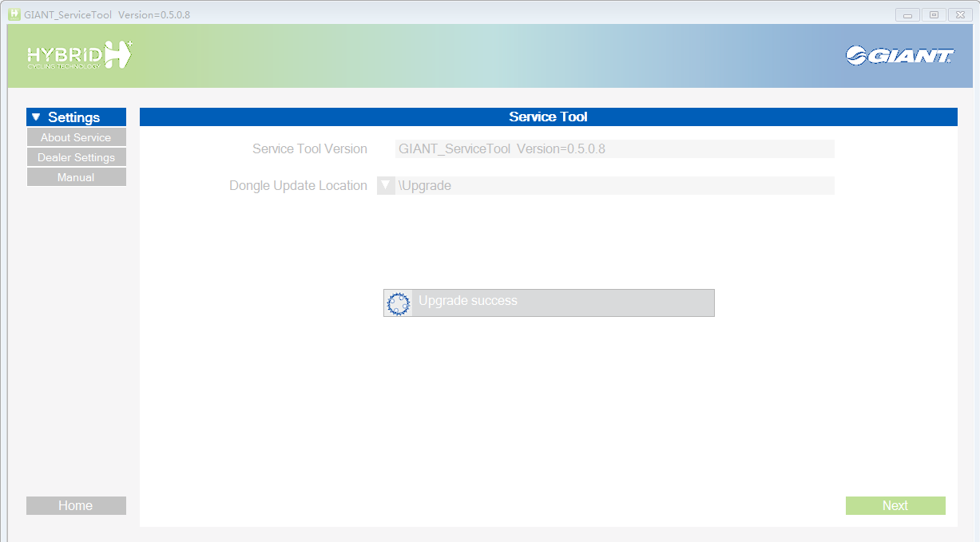Close the GIANT_ServiceTool window
Screen dimensions: 980x542
[x=959, y=14]
